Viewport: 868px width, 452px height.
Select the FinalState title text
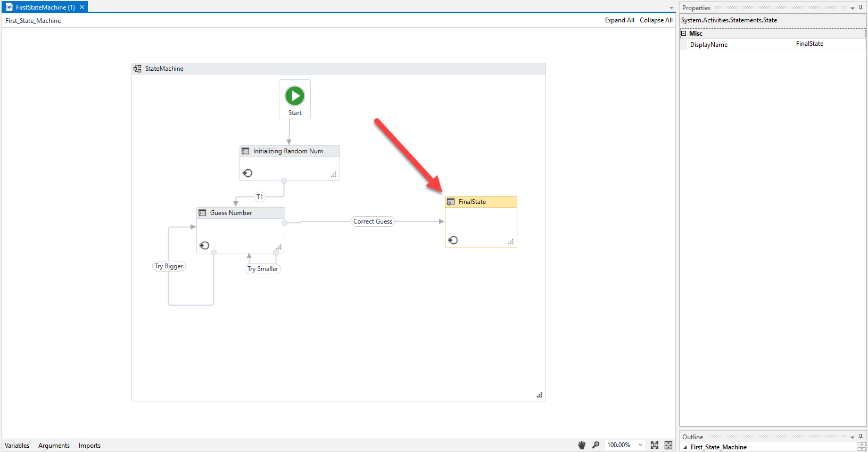pos(472,202)
